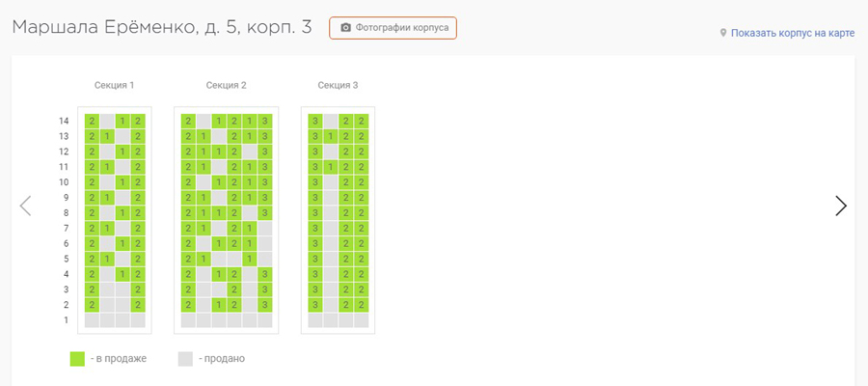Select floor 14 first apartment in Секция 1
The height and width of the screenshot is (386, 868).
pyautogui.click(x=92, y=121)
